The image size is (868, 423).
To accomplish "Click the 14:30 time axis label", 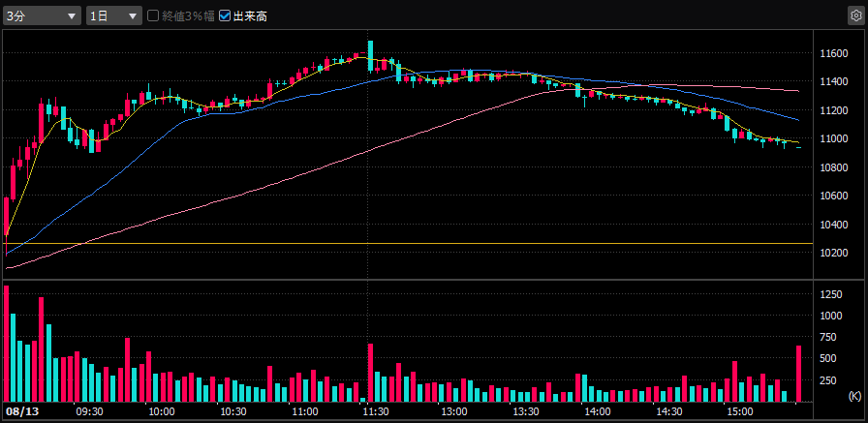I will pyautogui.click(x=668, y=412).
